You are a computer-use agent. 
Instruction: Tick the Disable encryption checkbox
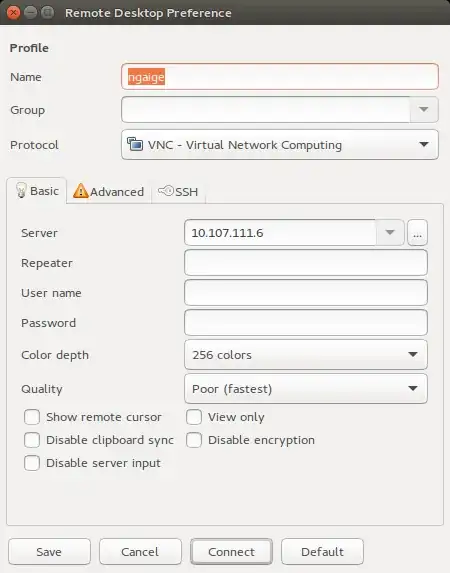point(194,440)
